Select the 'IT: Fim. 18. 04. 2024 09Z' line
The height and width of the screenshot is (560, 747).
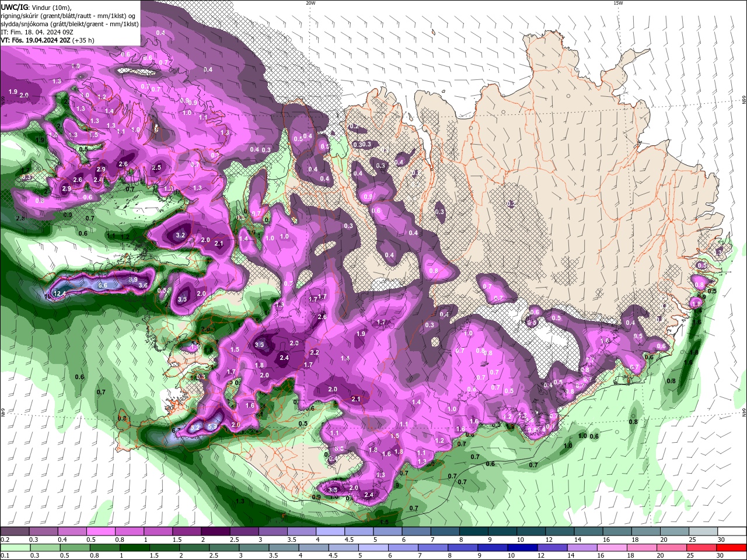pos(37,32)
